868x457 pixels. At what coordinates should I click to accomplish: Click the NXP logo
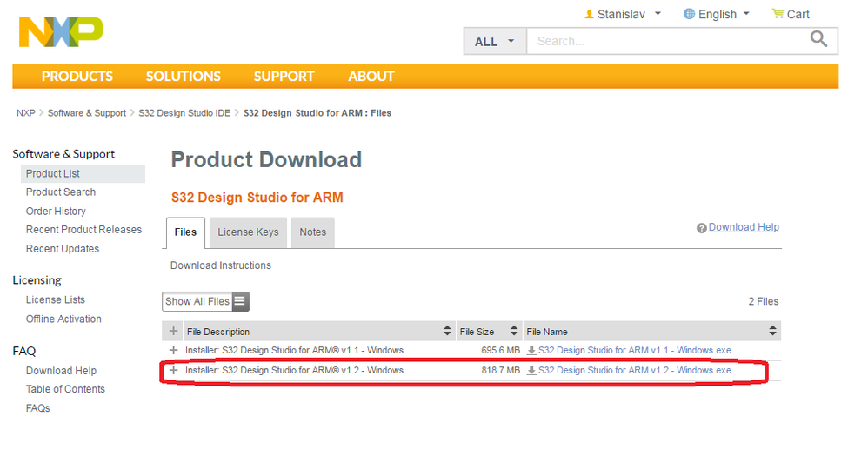(61, 31)
